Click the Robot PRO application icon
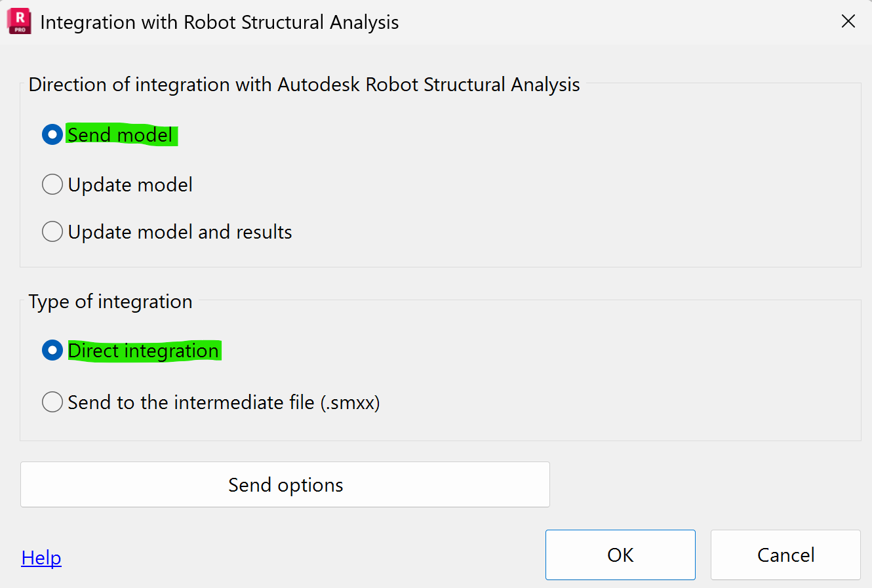The height and width of the screenshot is (588, 872). pos(18,21)
